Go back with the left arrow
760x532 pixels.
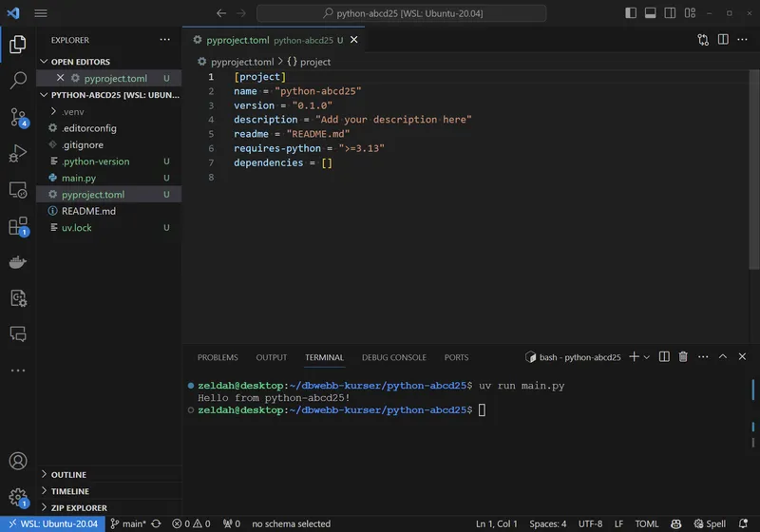[221, 13]
